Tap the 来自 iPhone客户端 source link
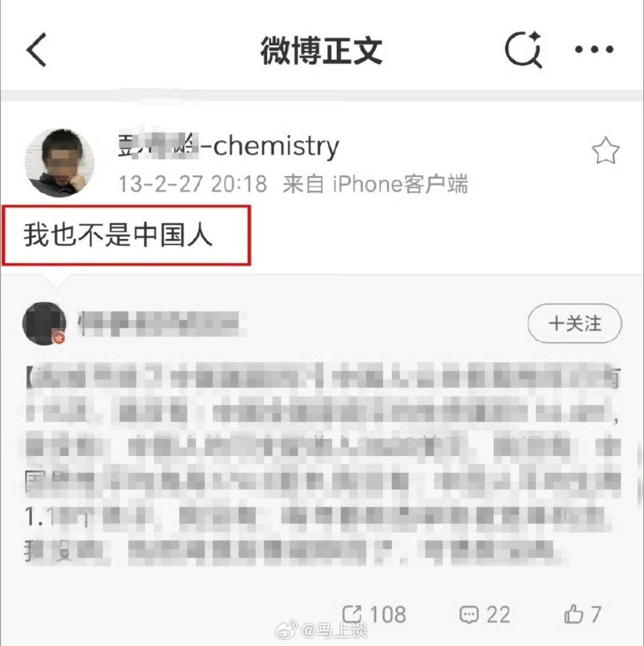This screenshot has width=644, height=646. click(375, 184)
